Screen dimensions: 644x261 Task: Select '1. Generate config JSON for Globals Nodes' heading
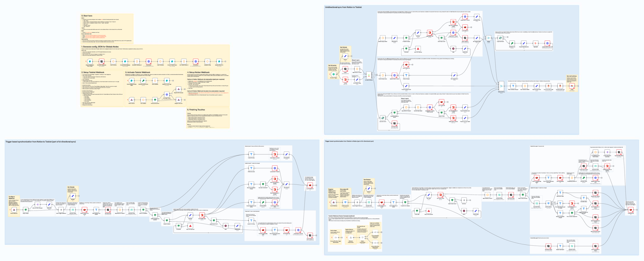pos(100,47)
